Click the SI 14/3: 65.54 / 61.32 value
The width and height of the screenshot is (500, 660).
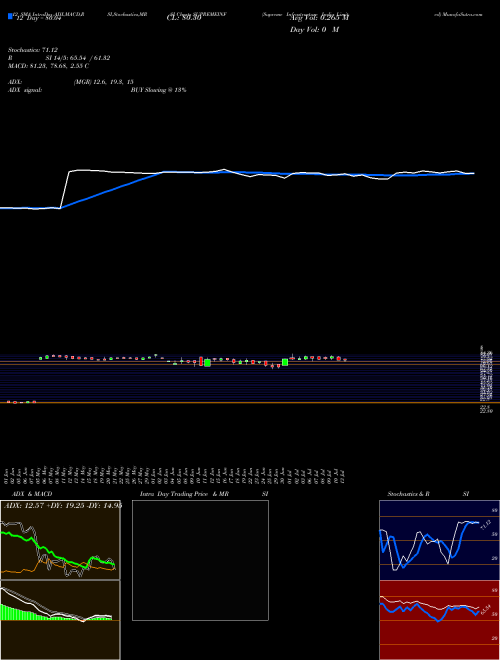coord(78,58)
